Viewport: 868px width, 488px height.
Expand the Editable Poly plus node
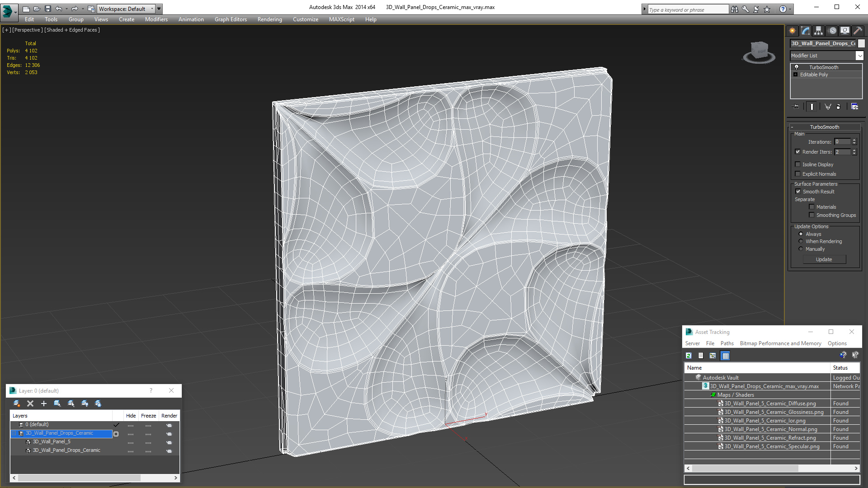click(x=795, y=75)
